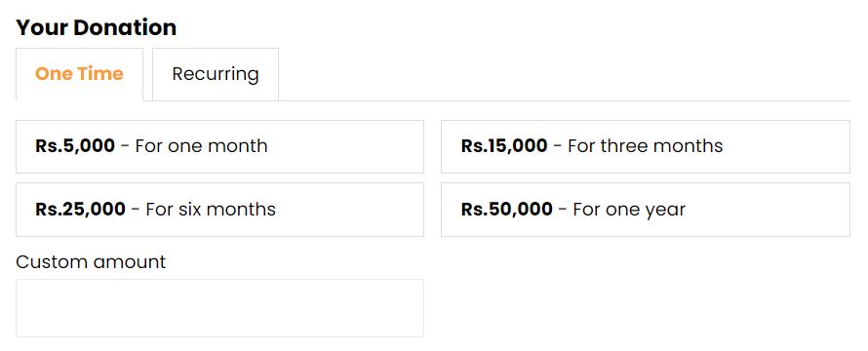Pick the one-year donation box
Screen dimensions: 868x351
pyautogui.click(x=646, y=210)
